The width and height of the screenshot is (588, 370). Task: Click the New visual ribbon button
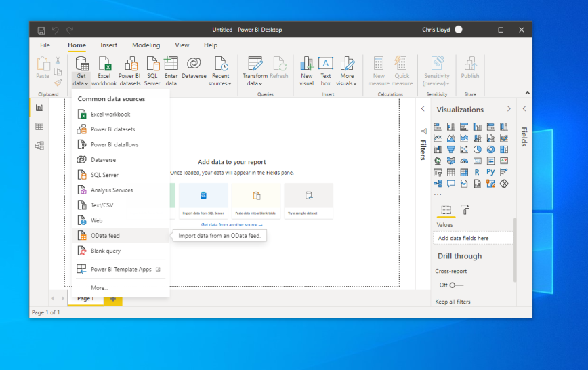306,71
